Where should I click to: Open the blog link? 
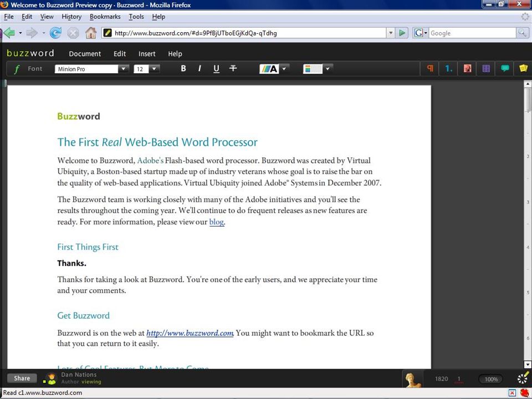pos(217,222)
